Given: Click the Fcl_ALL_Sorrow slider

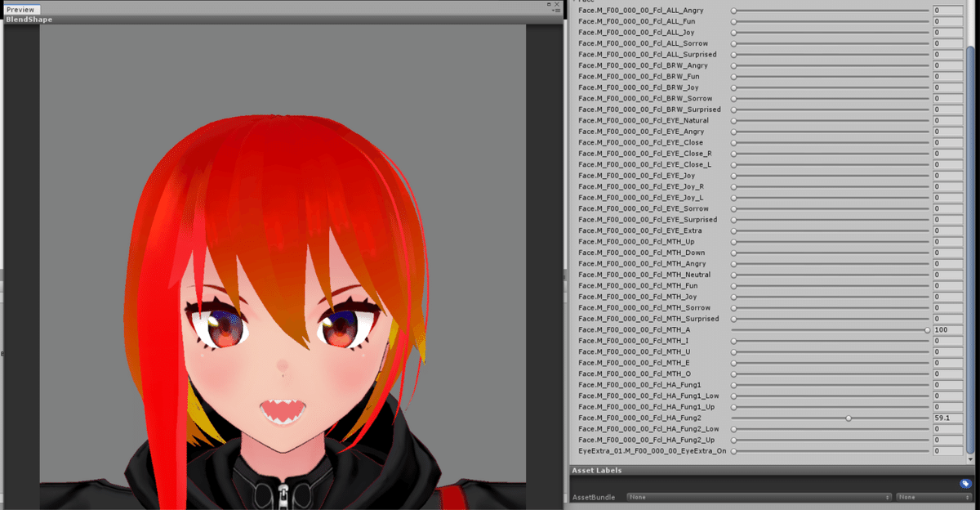Looking at the screenshot, I should pos(831,43).
